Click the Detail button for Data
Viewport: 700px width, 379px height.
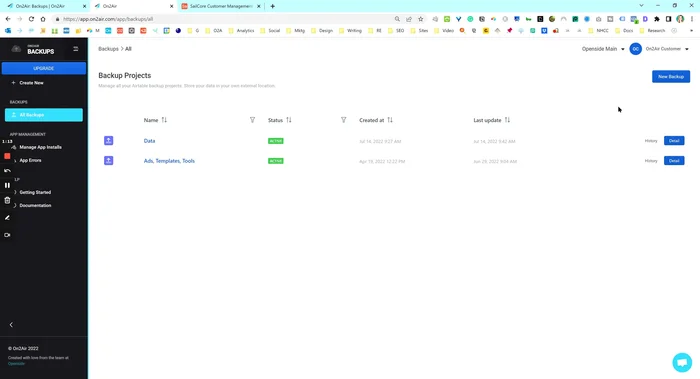674,141
